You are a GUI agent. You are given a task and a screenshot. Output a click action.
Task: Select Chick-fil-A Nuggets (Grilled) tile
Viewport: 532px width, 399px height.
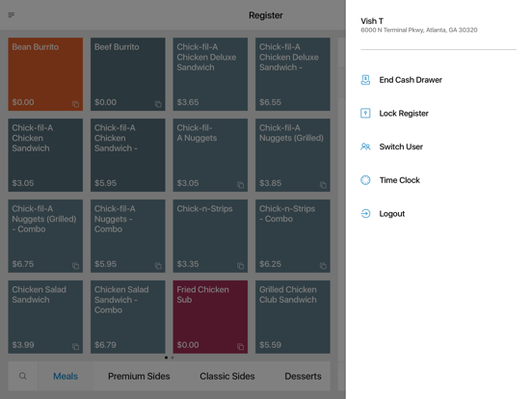click(293, 155)
